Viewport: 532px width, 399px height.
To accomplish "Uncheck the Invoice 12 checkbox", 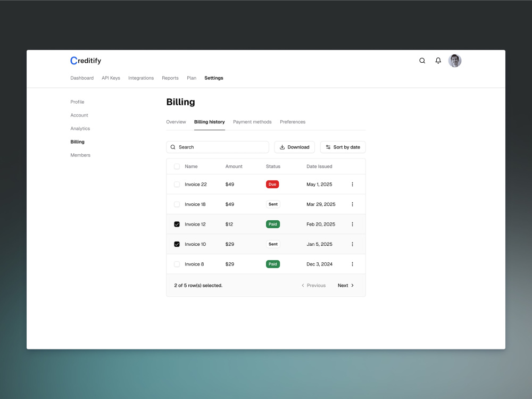I will coord(177,225).
